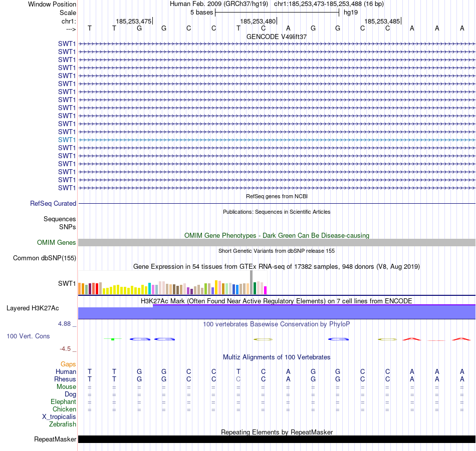This screenshot has width=476, height=451.
Task: Click the gray mismatched C in Rhesus row
Action: [239, 379]
